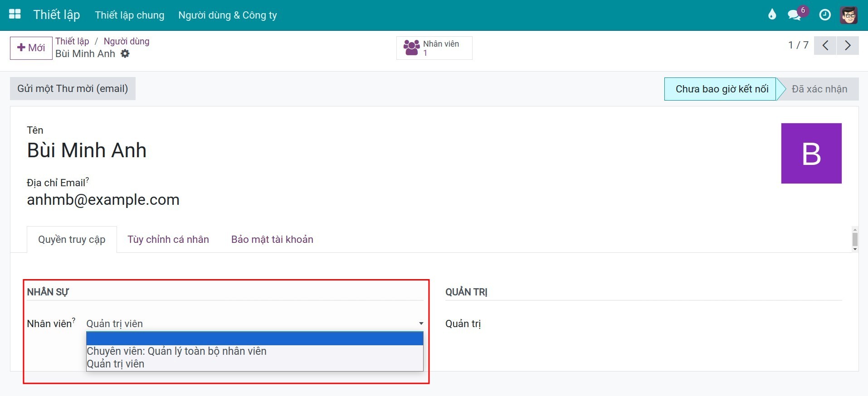
Task: Open the Nhân viên smart button
Action: coord(434,48)
